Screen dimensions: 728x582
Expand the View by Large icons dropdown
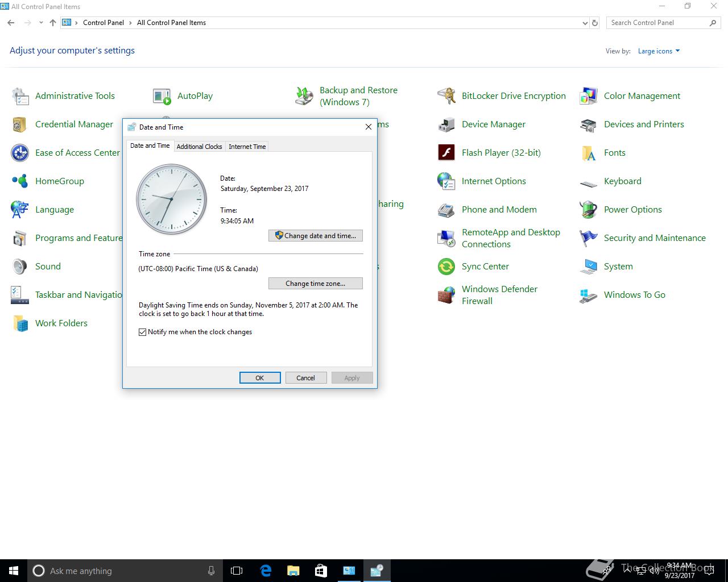click(x=659, y=51)
